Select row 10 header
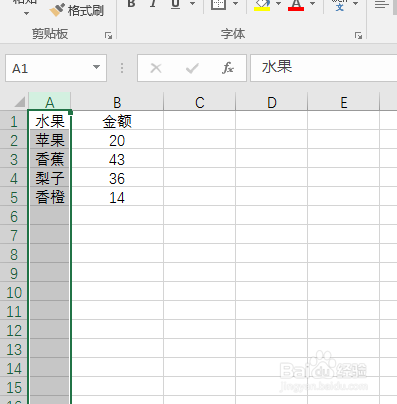Screen dimensions: 397x404 tap(14, 292)
